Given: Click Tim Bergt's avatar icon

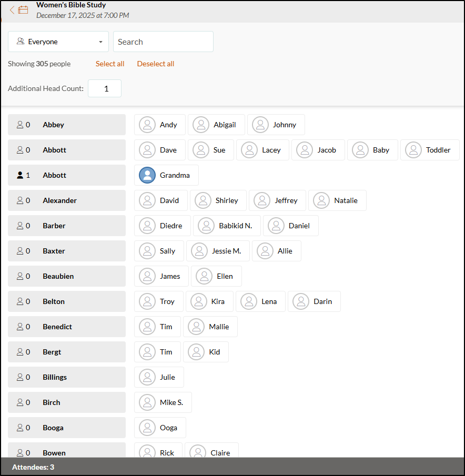Looking at the screenshot, I should click(147, 351).
